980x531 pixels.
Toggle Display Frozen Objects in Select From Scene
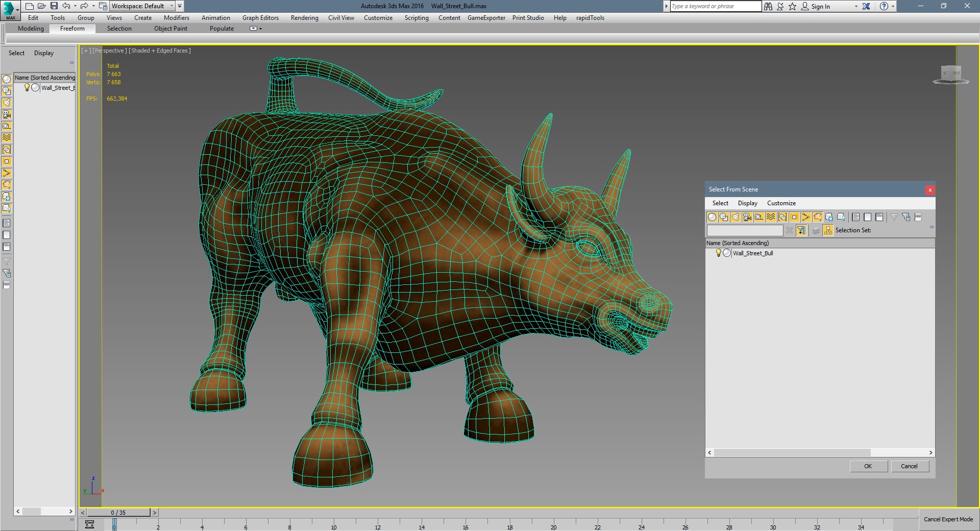[x=829, y=217]
